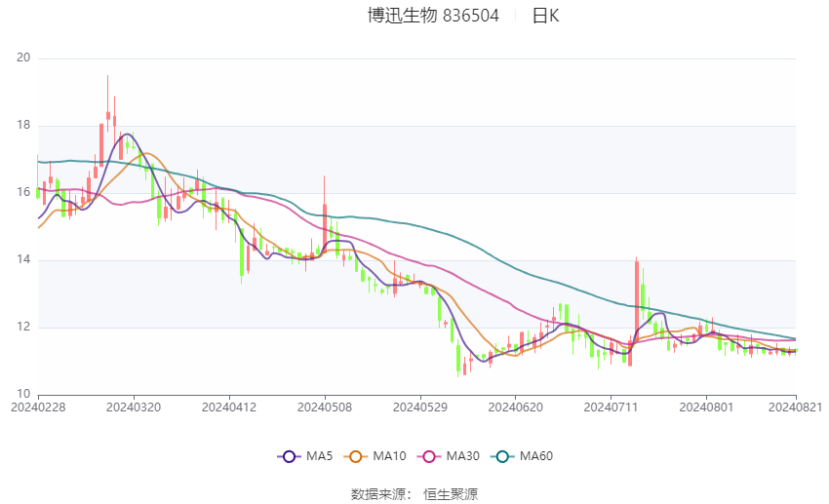Select the 20240620 date on x-axis

(x=514, y=407)
